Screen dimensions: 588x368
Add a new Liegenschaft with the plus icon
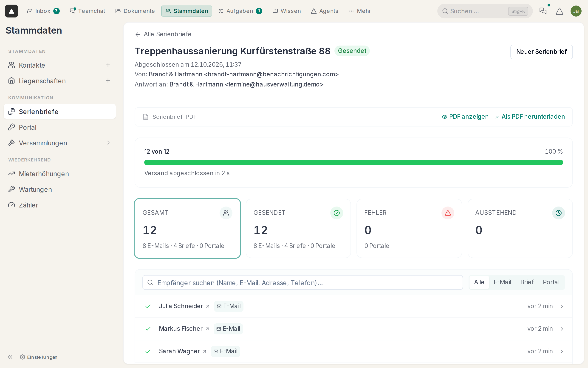point(108,80)
